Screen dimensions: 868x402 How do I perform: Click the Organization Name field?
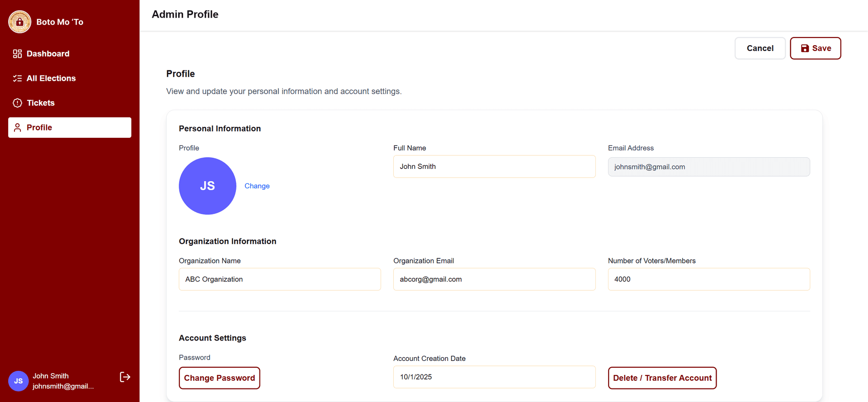click(279, 279)
